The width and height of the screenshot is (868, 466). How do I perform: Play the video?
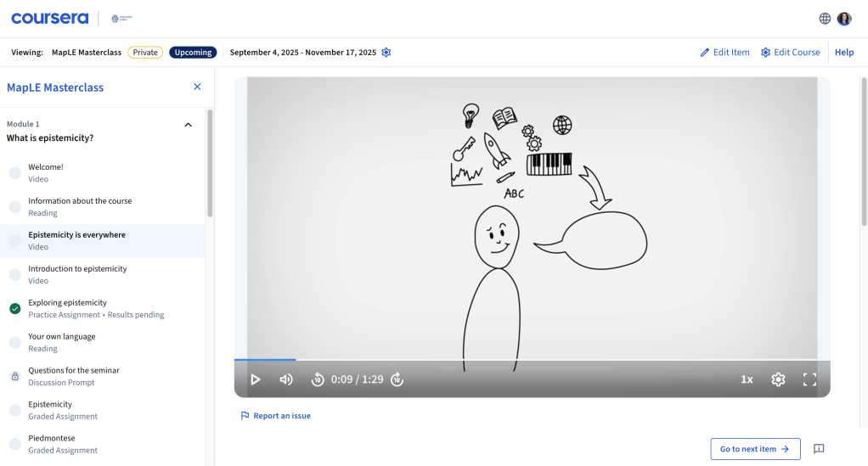click(256, 379)
